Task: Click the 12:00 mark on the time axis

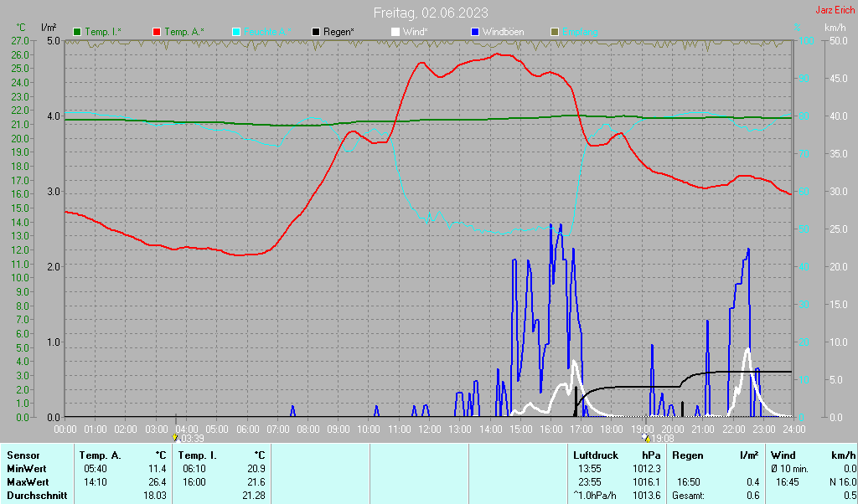Action: [x=430, y=429]
